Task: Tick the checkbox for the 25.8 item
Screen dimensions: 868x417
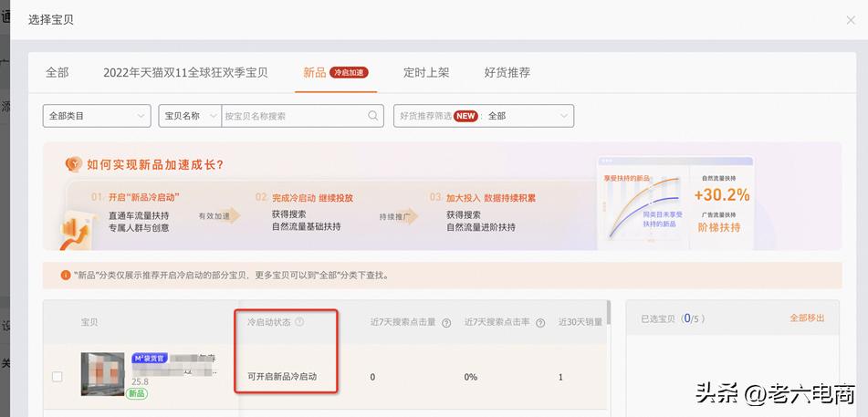Action: (57, 377)
